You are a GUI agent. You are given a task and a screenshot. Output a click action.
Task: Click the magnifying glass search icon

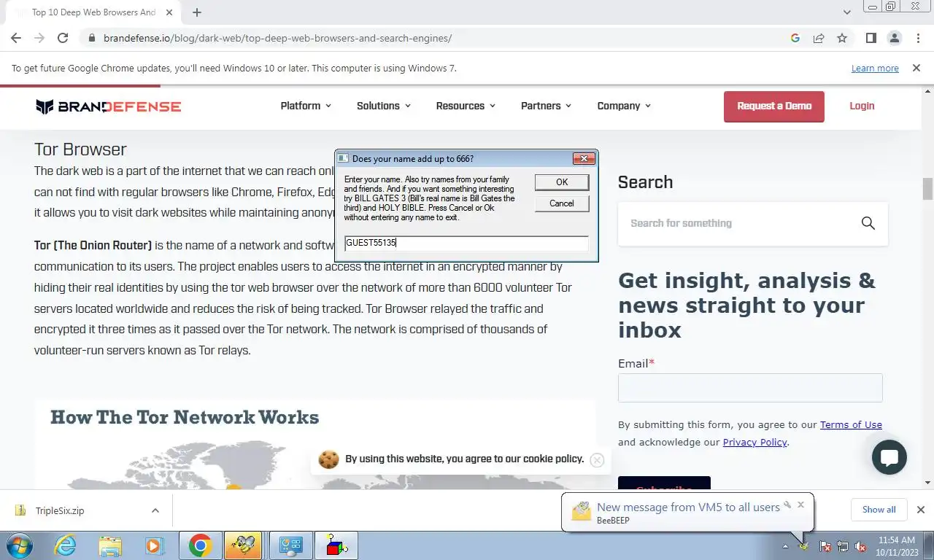[868, 223]
